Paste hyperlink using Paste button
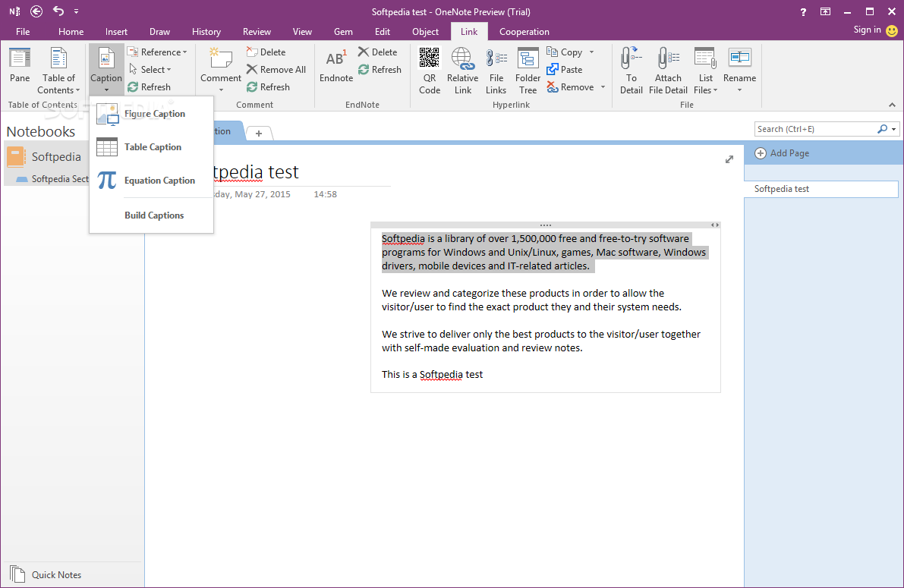904x588 pixels. click(565, 69)
